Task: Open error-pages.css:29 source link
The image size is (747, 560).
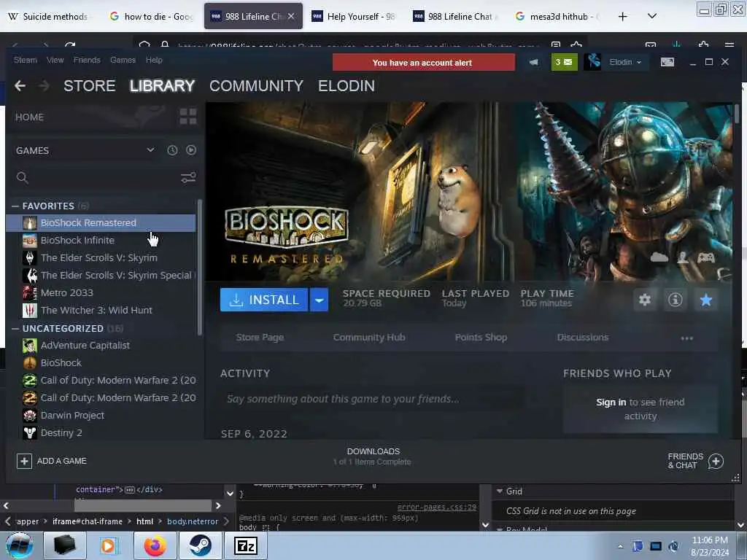Action: [436, 507]
